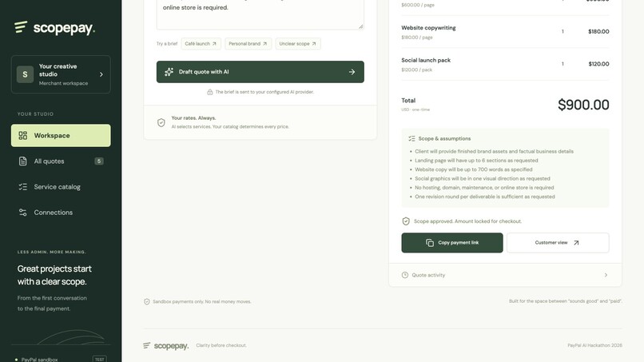Click the scope approved shield icon
Viewport: 644px width, 362px height.
pos(406,221)
